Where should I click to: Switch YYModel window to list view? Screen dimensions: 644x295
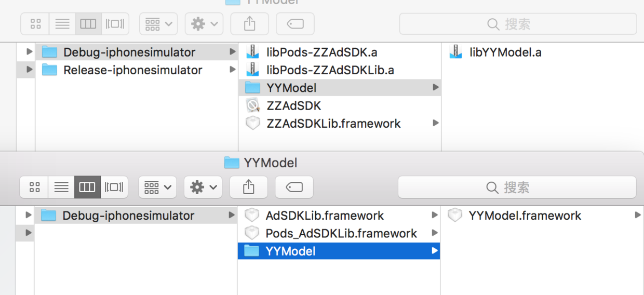[61, 187]
